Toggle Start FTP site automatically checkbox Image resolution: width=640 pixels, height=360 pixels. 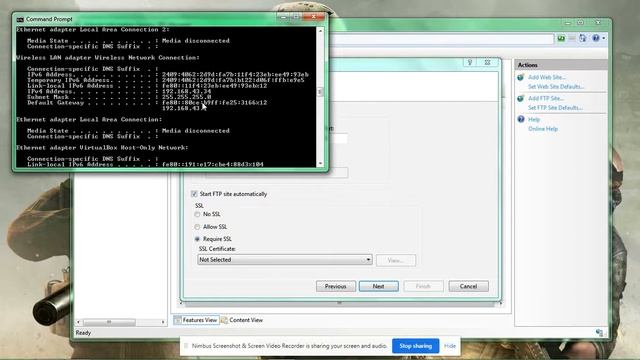point(194,194)
